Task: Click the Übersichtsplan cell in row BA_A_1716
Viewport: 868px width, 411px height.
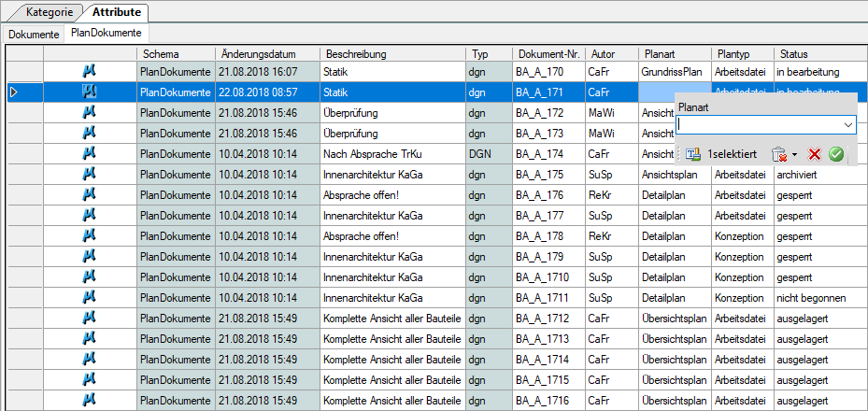Action: point(675,401)
